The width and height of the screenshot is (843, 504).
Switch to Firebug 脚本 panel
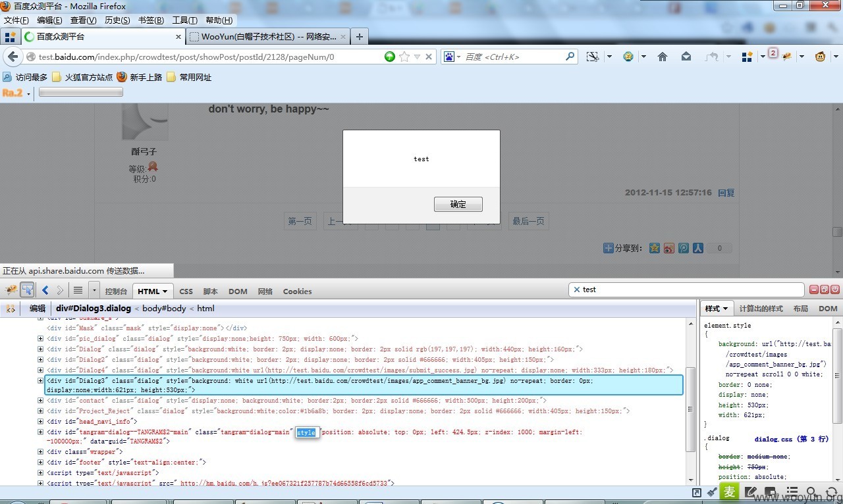[x=210, y=291]
